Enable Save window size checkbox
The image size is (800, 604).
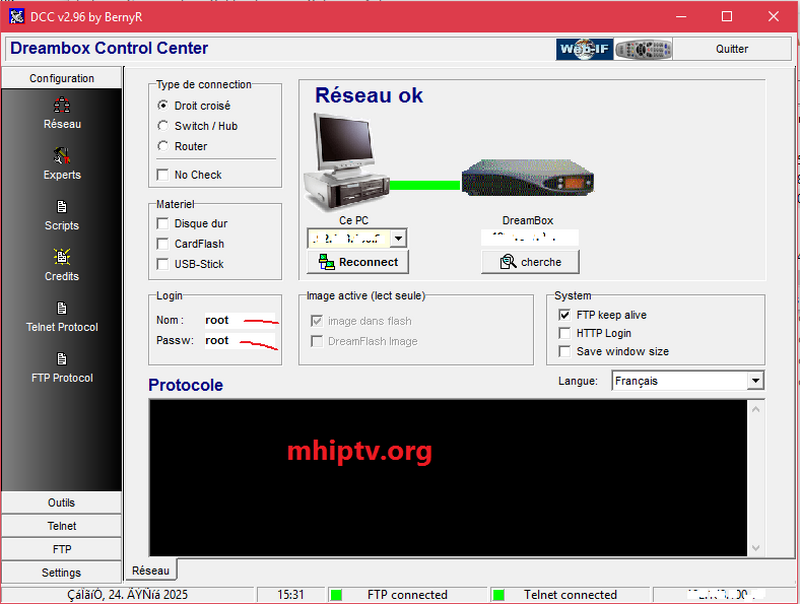pos(565,351)
